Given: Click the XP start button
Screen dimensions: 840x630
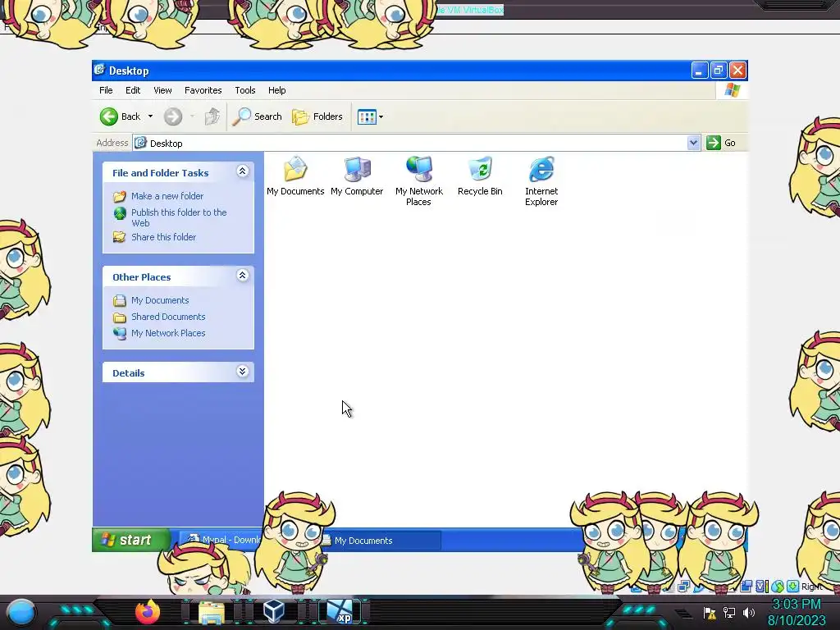Looking at the screenshot, I should [x=131, y=540].
